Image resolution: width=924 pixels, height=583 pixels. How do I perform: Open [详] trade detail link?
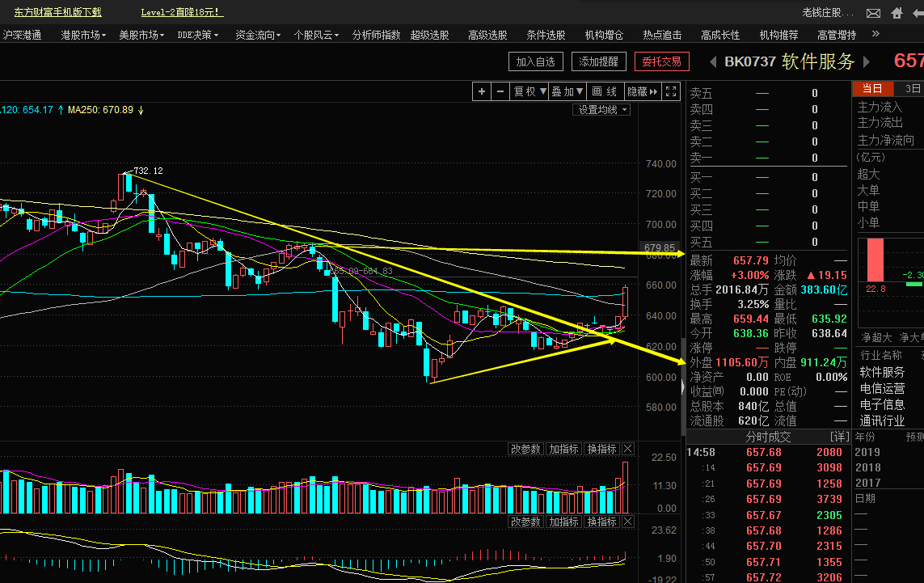[x=839, y=437]
